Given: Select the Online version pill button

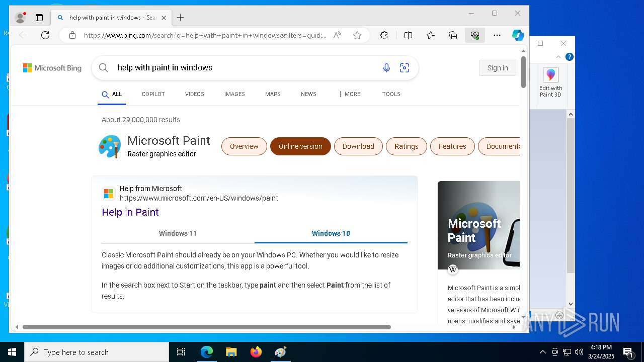Looking at the screenshot, I should [x=300, y=146].
